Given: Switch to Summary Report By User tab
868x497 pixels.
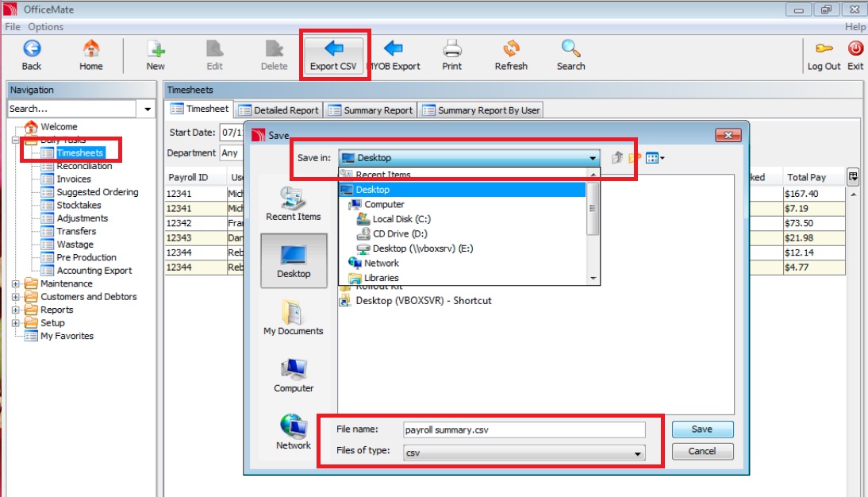Looking at the screenshot, I should pos(481,110).
